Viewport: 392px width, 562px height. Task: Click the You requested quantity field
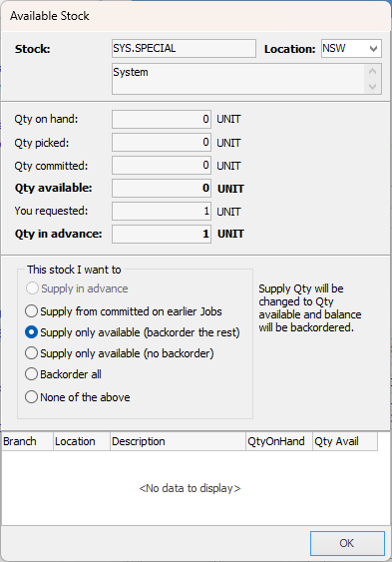162,211
